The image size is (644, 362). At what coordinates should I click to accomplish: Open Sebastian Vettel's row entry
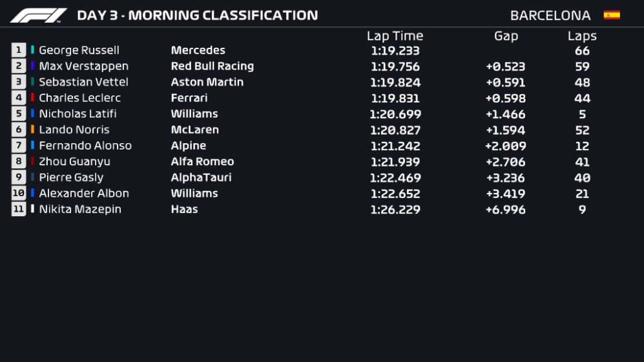coord(83,82)
